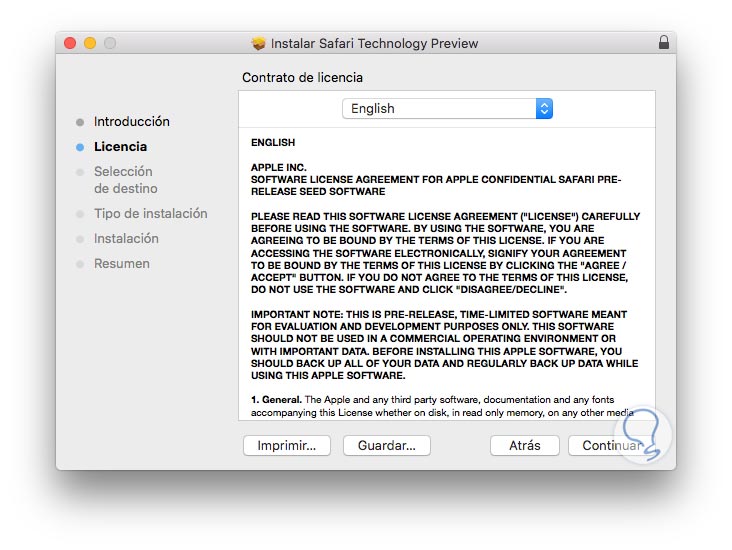The image size is (732, 550).
Task: Click the Instalación step label
Action: point(126,239)
